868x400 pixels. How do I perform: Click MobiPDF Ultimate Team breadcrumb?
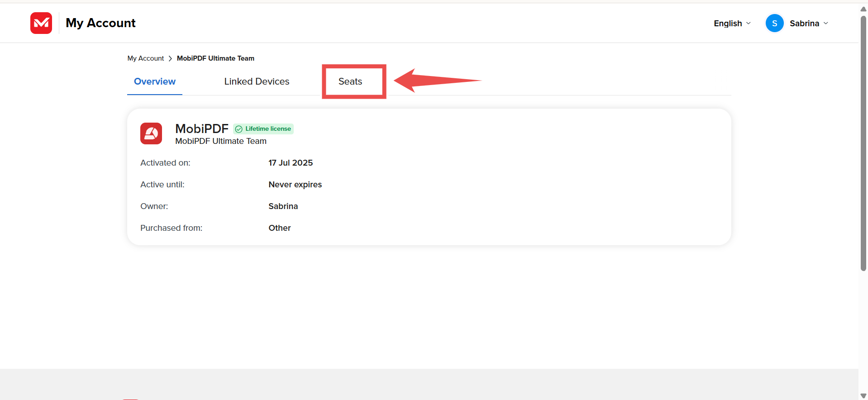[215, 58]
